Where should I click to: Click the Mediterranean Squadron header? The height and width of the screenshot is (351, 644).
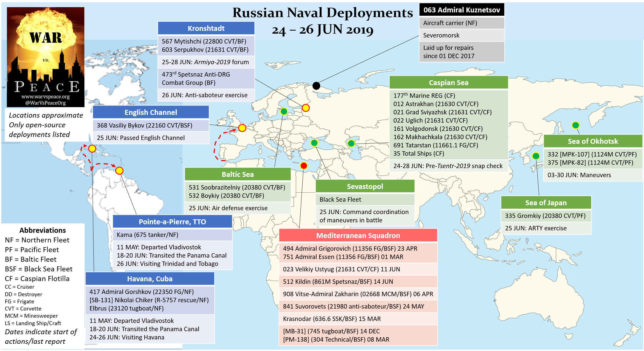pos(358,236)
